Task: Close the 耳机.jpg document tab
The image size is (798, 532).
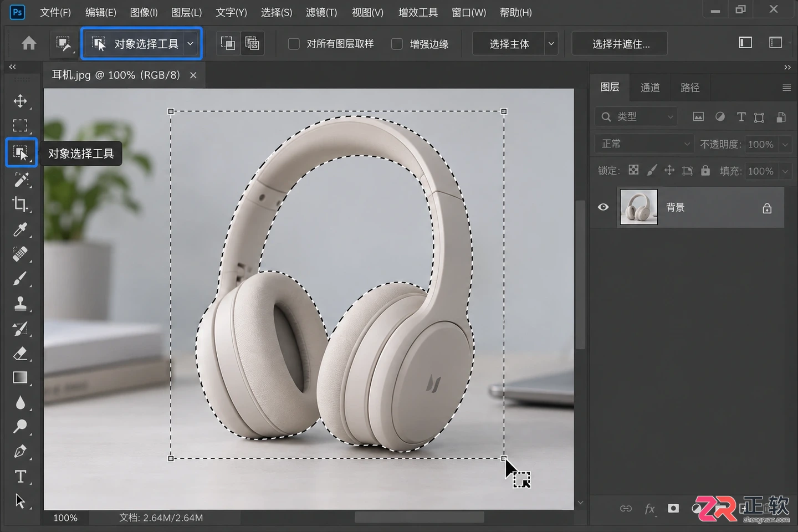Action: tap(193, 75)
